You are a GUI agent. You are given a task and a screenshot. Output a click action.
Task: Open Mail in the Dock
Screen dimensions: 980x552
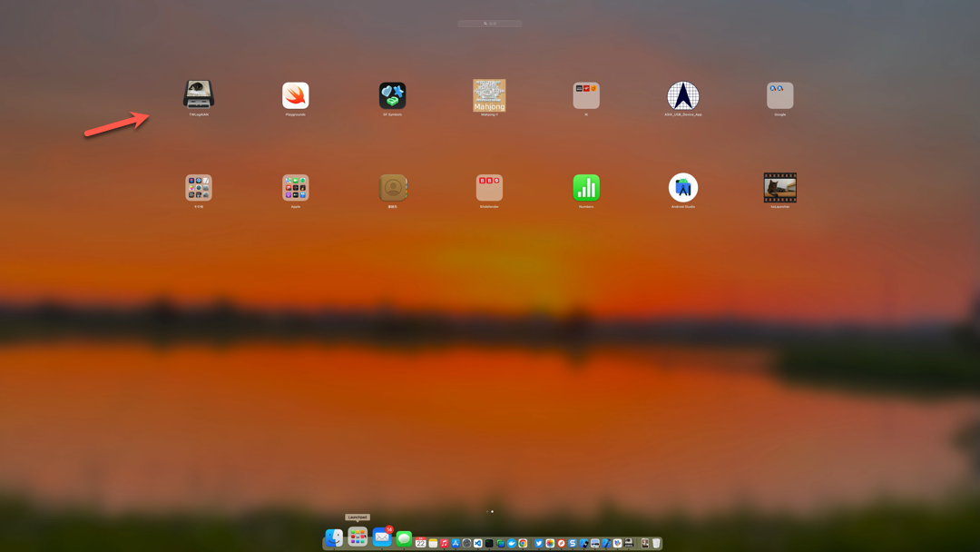(382, 538)
